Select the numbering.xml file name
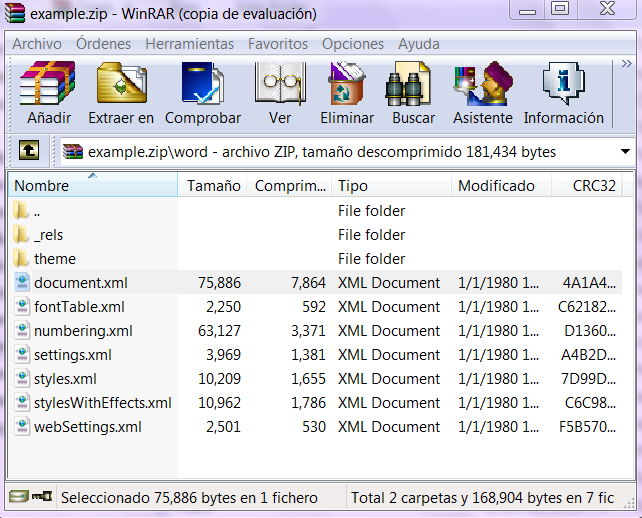Screen dimensions: 642x518 (83, 330)
